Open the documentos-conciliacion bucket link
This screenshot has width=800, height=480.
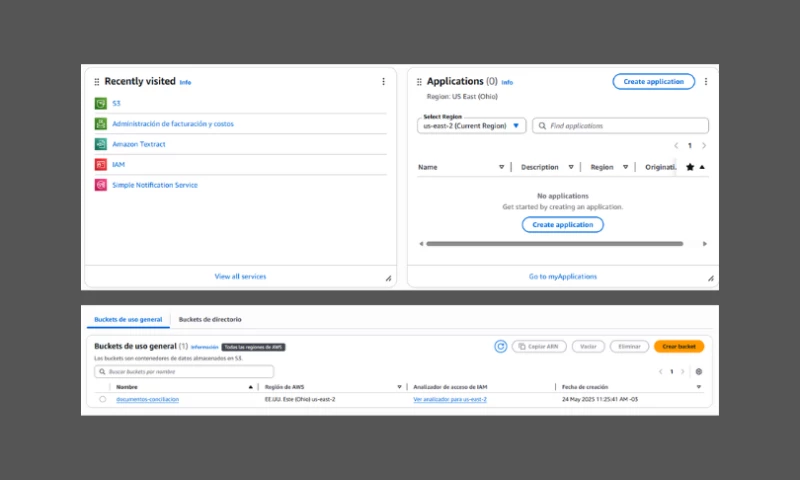click(x=147, y=399)
